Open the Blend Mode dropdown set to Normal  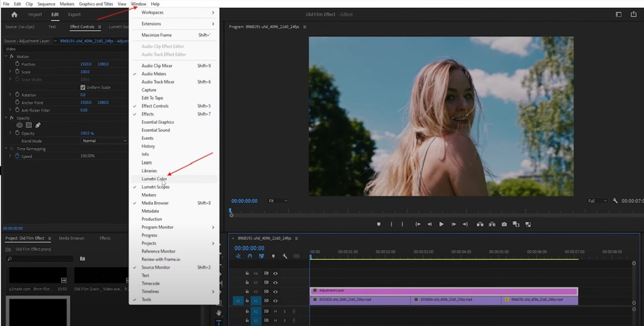click(x=104, y=140)
